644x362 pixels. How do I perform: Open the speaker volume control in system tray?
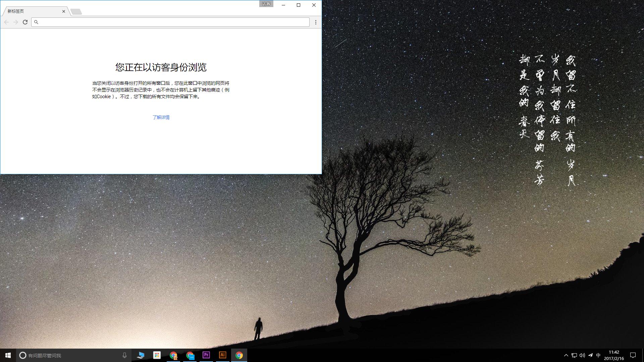click(x=582, y=355)
